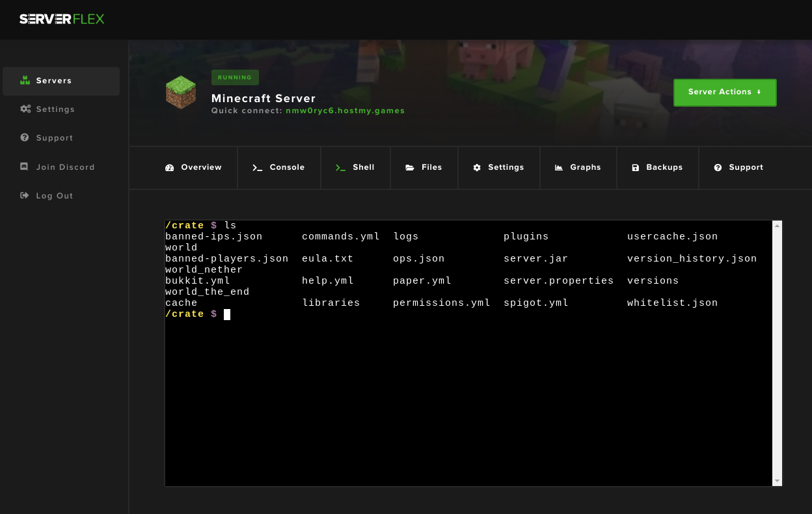Click spigot.yml in the terminal output
The width and height of the screenshot is (812, 514).
[536, 303]
